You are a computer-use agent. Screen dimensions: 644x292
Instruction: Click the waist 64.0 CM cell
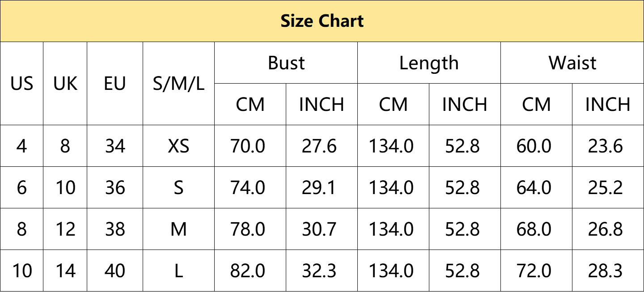click(x=537, y=188)
